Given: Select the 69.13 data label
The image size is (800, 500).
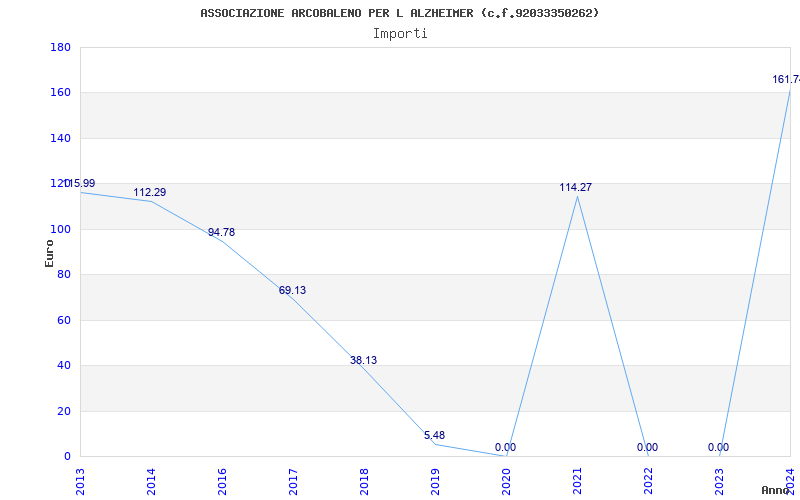Looking at the screenshot, I should [x=292, y=290].
